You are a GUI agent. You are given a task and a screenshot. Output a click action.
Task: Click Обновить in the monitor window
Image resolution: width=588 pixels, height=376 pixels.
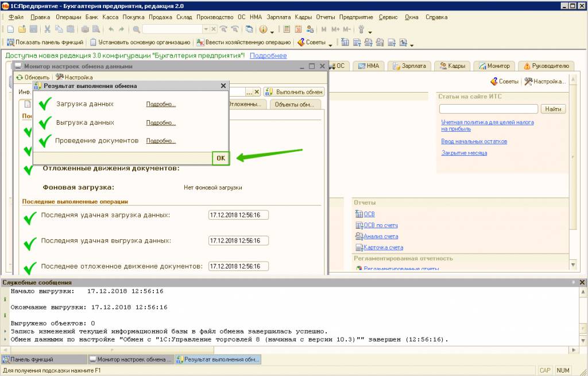tap(33, 77)
